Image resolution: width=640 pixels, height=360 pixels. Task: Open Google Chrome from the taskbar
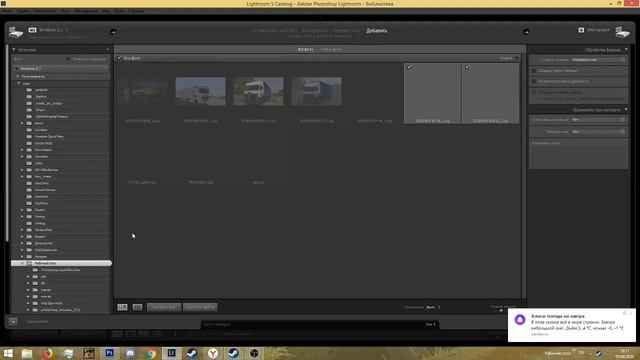point(151,353)
